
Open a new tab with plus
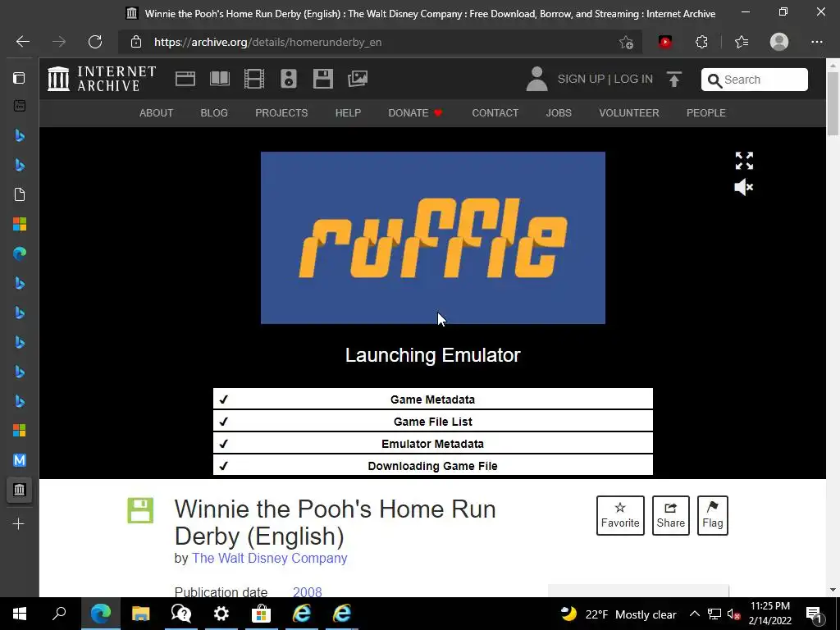point(19,524)
